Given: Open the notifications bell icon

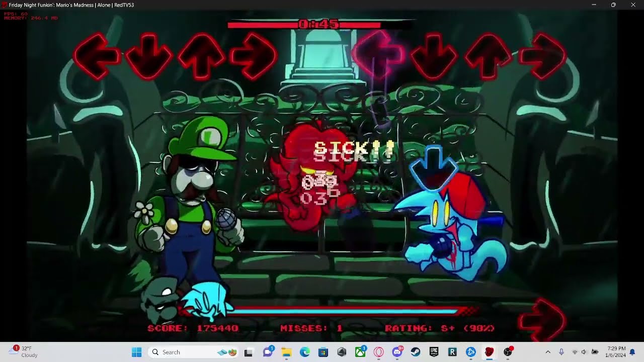Looking at the screenshot, I should 632,352.
